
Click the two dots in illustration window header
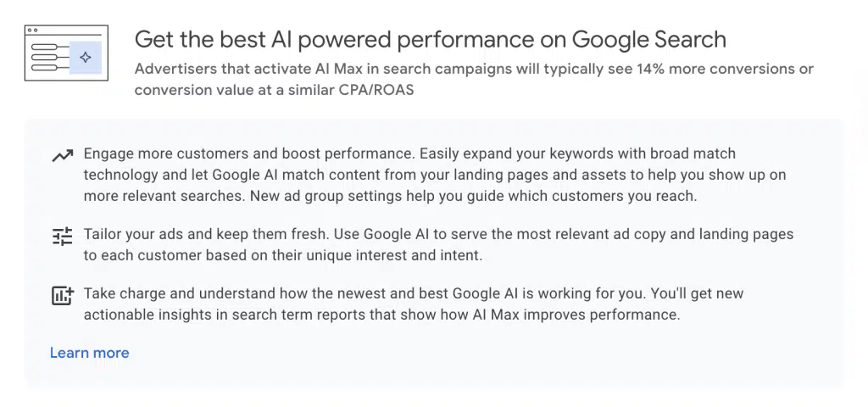coord(32,30)
